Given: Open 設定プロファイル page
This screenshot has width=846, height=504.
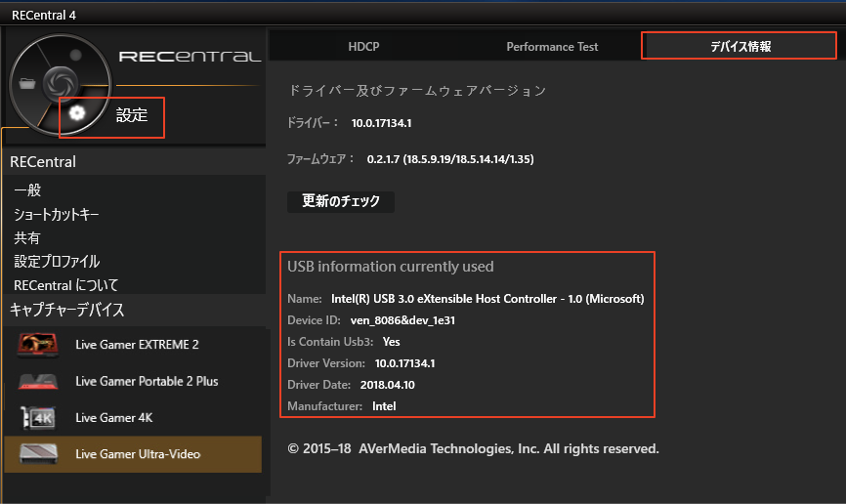Looking at the screenshot, I should click(x=57, y=262).
